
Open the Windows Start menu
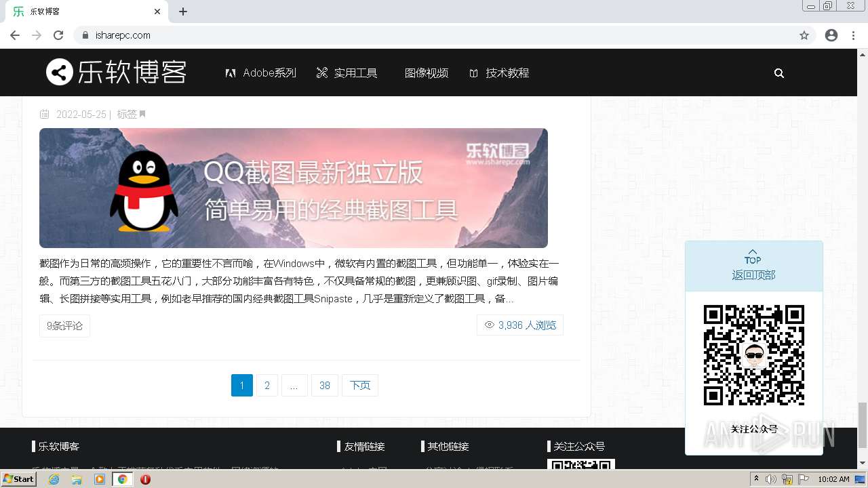19,479
